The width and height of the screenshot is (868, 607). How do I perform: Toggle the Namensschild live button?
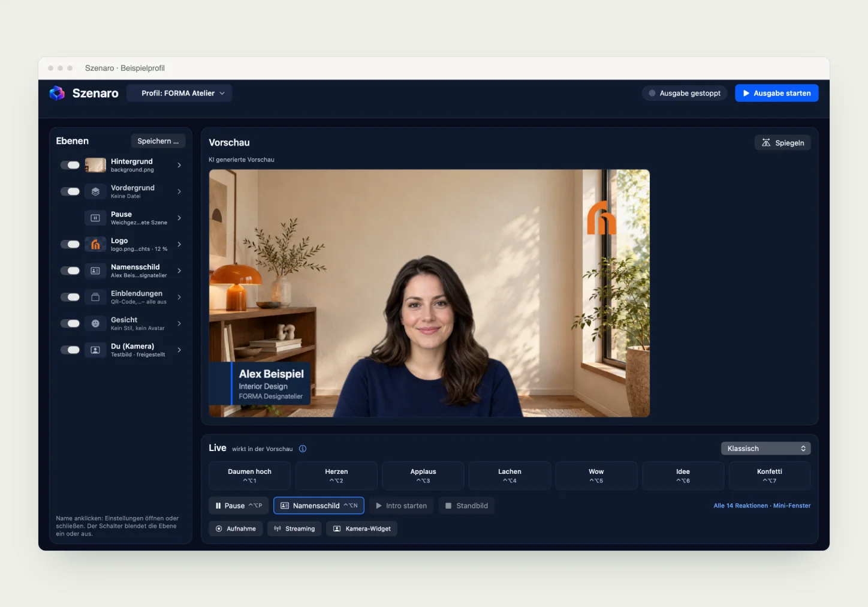[x=319, y=506]
